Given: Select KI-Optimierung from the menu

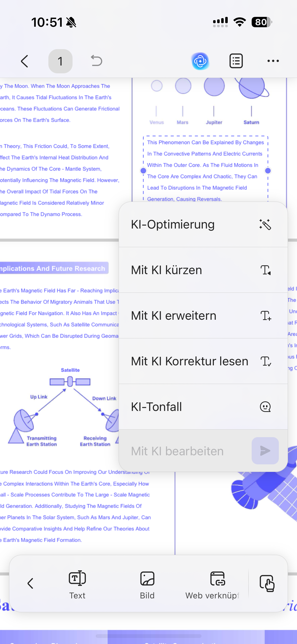Looking at the screenshot, I should pos(203,224).
